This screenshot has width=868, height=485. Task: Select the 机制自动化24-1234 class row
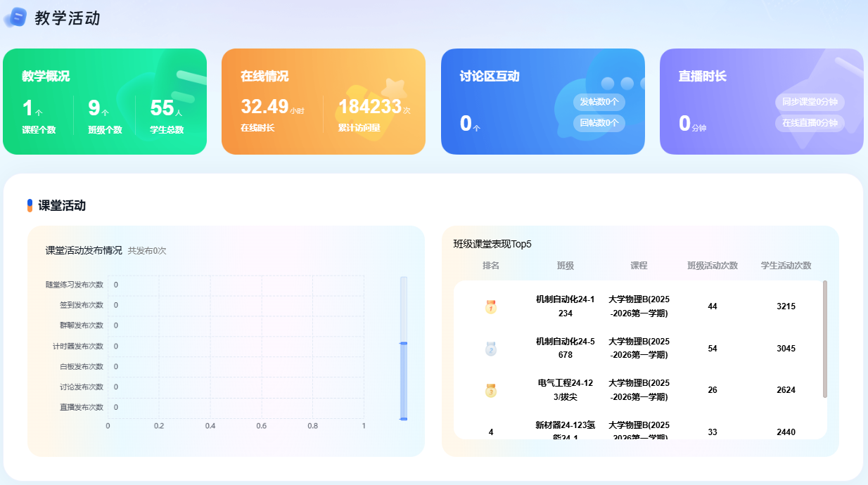[565, 306]
